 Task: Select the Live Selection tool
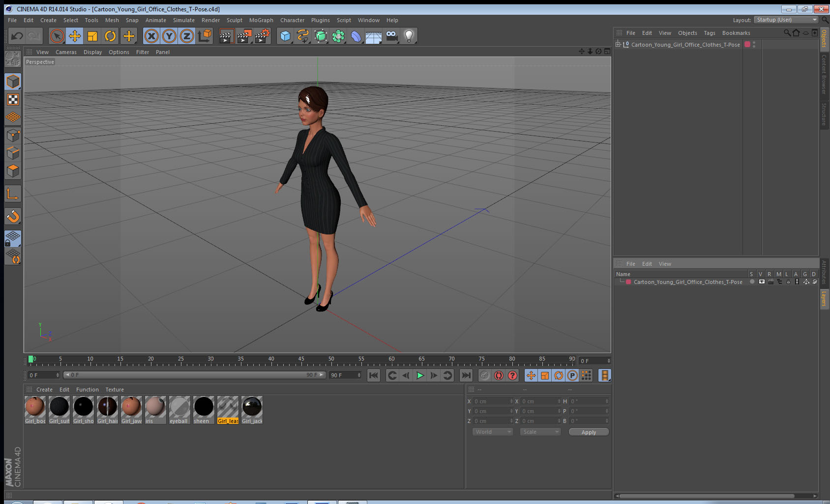(x=57, y=36)
